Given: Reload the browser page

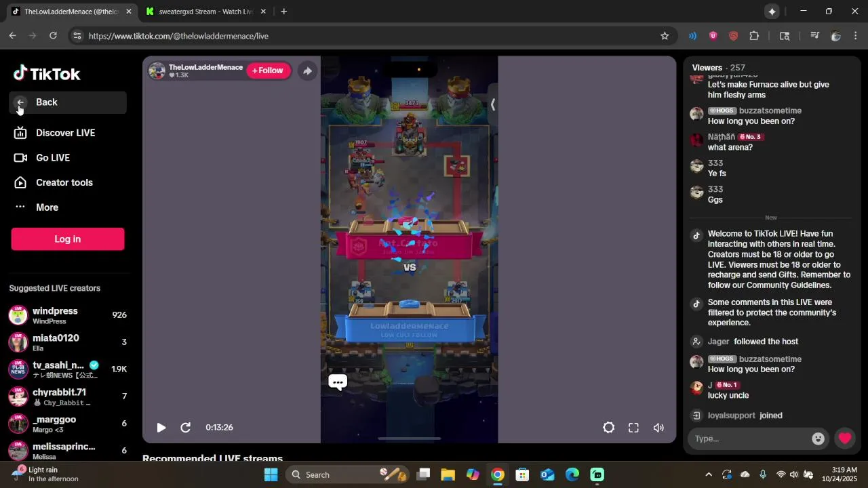Looking at the screenshot, I should click(53, 36).
